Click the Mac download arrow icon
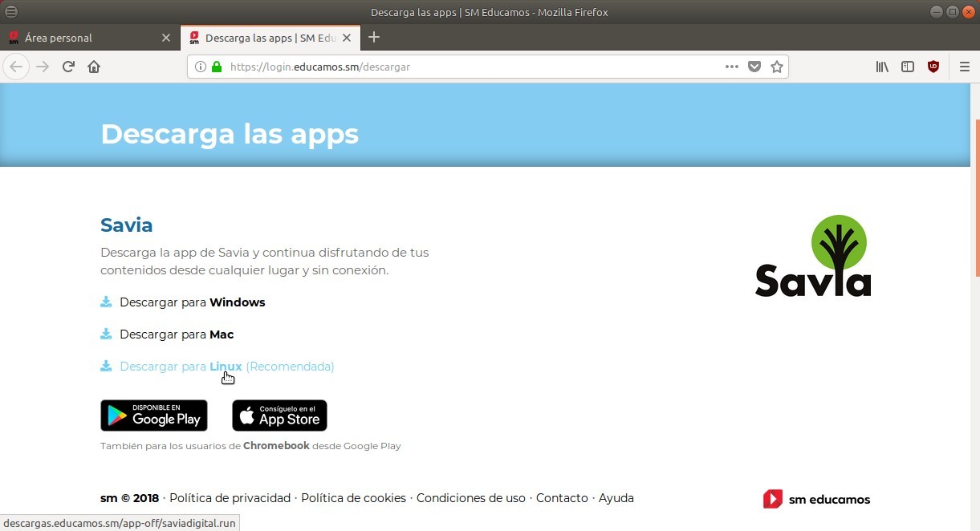The width and height of the screenshot is (980, 531). coord(106,334)
